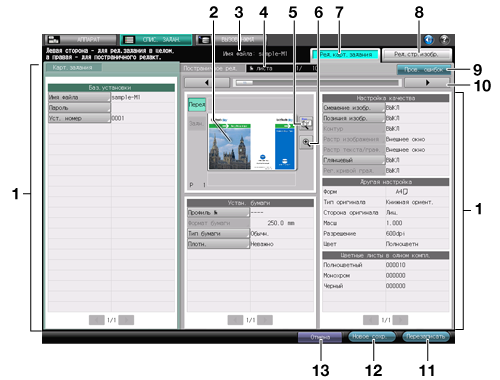Click the Имя файла: sample-MI title text
Screen dimensions: 500x380
[255, 54]
